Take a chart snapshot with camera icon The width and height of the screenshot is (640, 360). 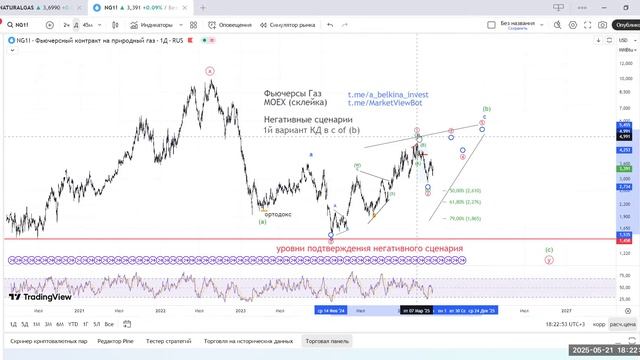[602, 25]
